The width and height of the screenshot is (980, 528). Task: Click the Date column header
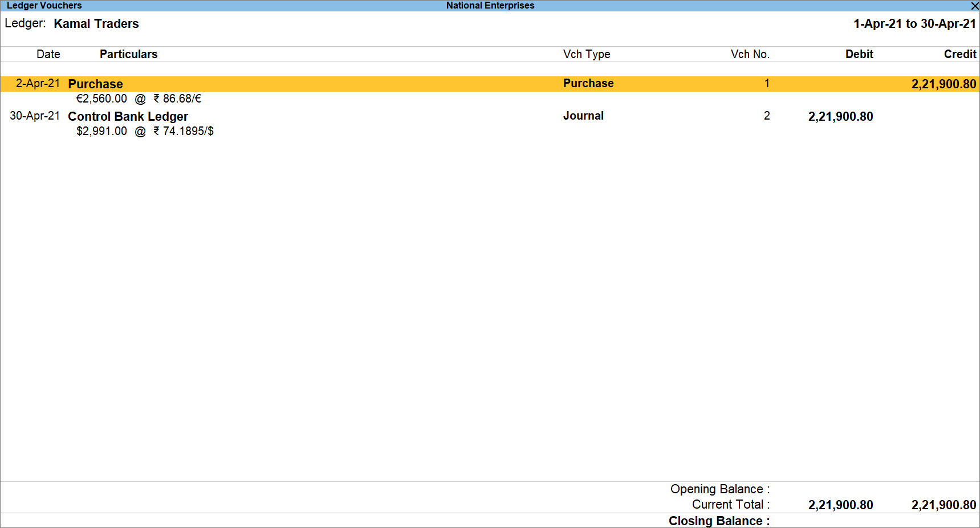tap(48, 54)
